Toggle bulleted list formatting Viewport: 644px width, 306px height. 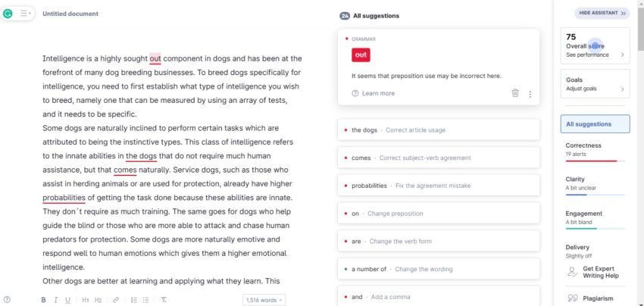(145, 300)
